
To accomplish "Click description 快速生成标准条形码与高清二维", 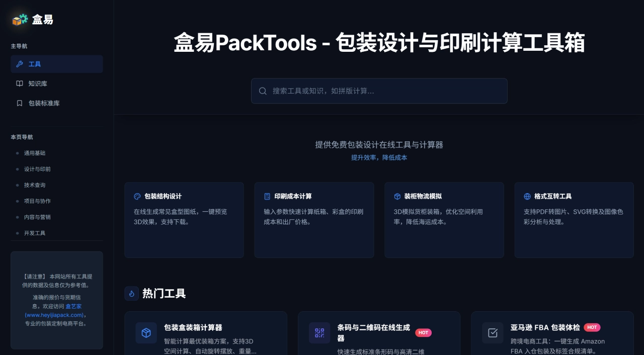I will tap(381, 352).
